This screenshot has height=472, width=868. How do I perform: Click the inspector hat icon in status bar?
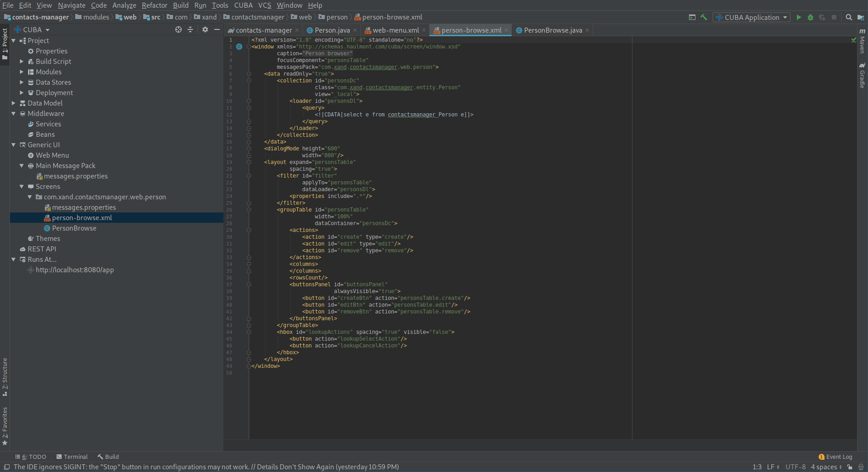[860, 467]
